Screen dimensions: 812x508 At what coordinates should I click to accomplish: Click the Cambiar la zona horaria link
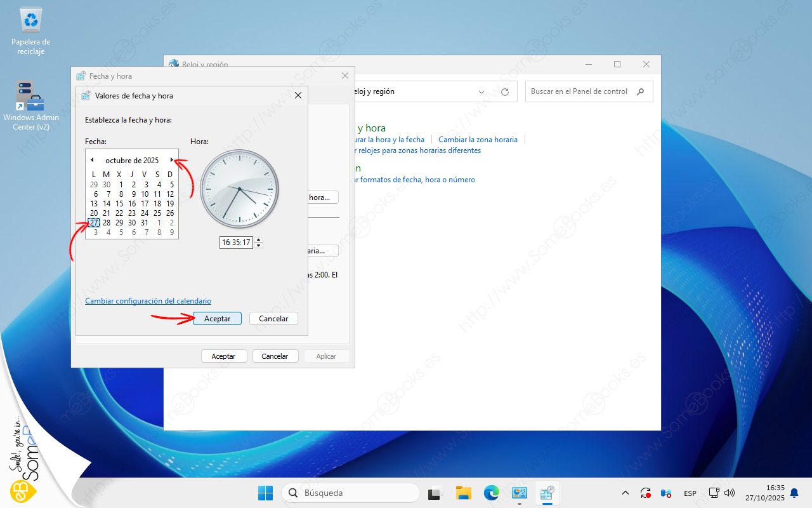478,140
